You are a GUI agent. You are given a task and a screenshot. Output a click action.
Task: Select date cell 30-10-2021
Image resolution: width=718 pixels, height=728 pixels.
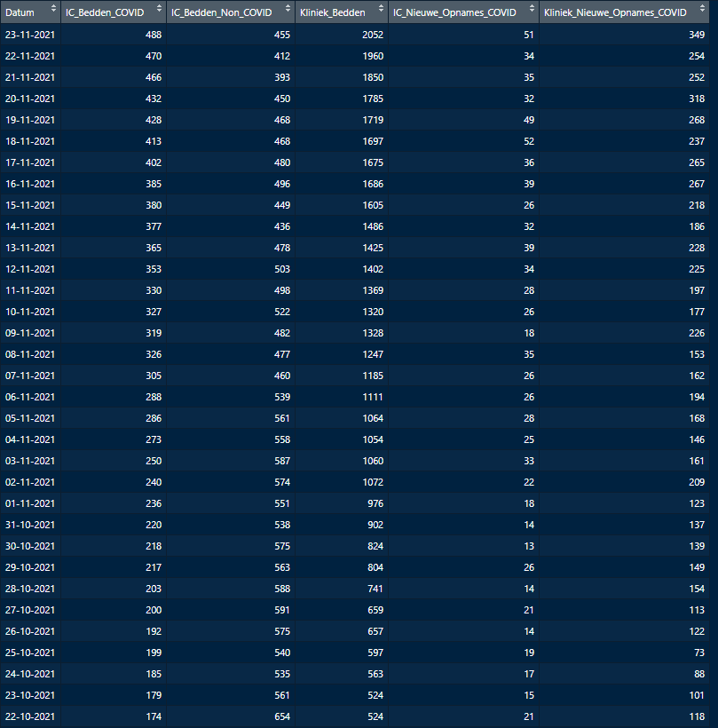click(29, 547)
